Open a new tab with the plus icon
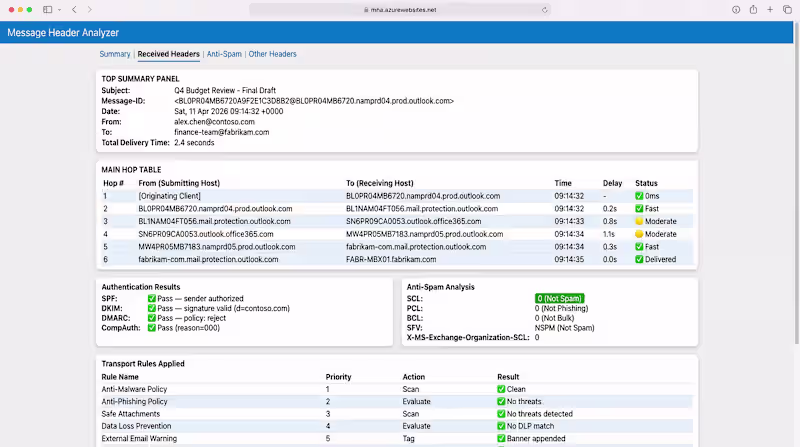 [769, 9]
